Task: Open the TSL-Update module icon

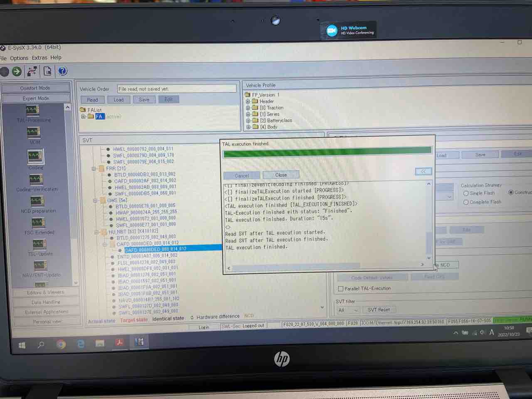Action: (x=39, y=244)
